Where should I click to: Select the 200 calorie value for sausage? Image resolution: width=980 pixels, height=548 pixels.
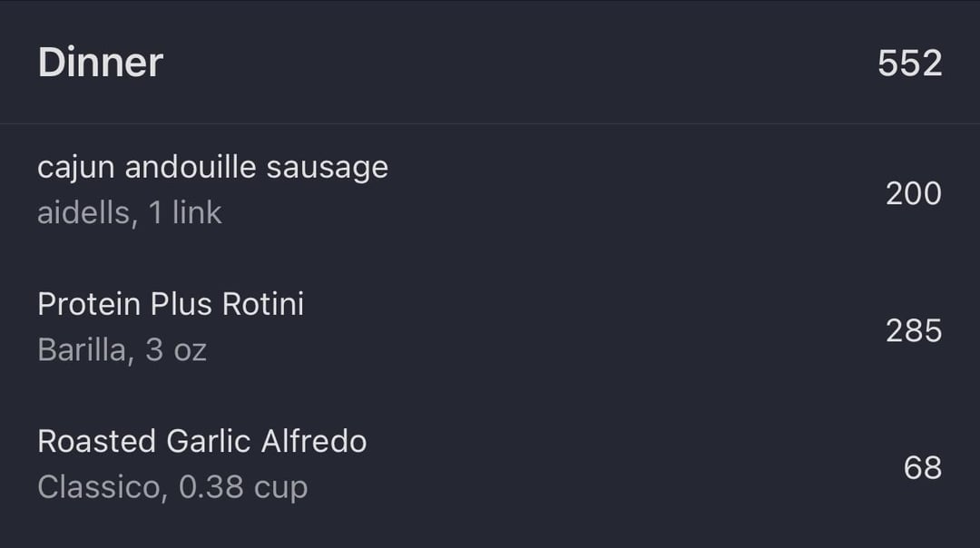913,194
